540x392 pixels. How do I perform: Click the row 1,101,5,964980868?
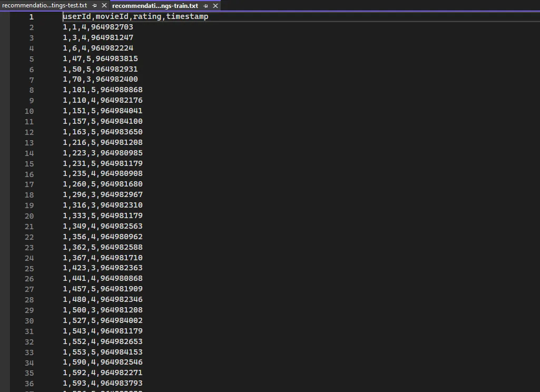click(x=103, y=90)
